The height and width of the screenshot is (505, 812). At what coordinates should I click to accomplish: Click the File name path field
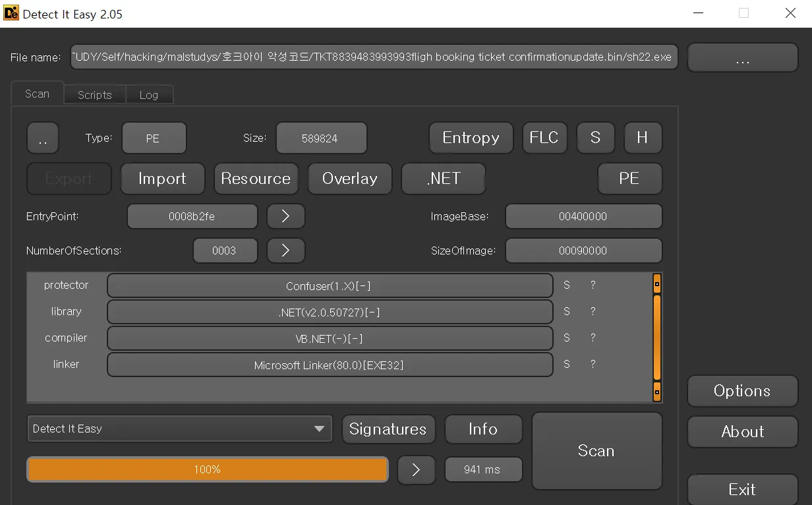374,57
